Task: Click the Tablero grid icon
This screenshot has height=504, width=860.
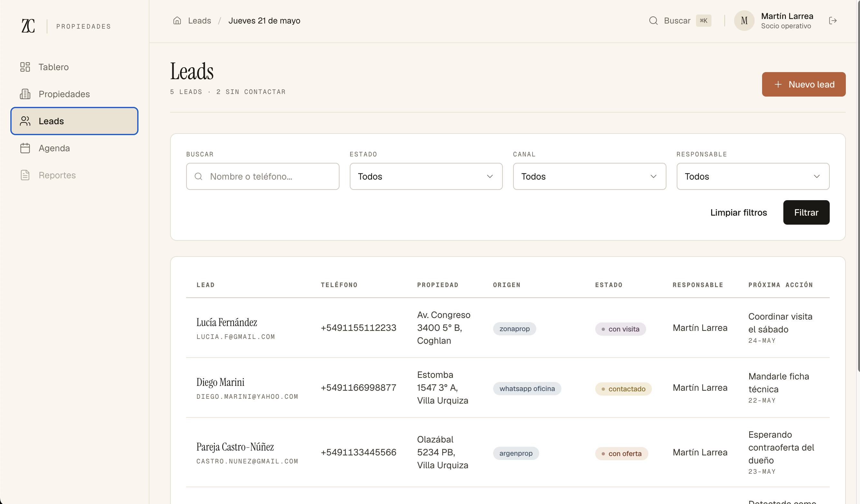Action: coord(25,67)
